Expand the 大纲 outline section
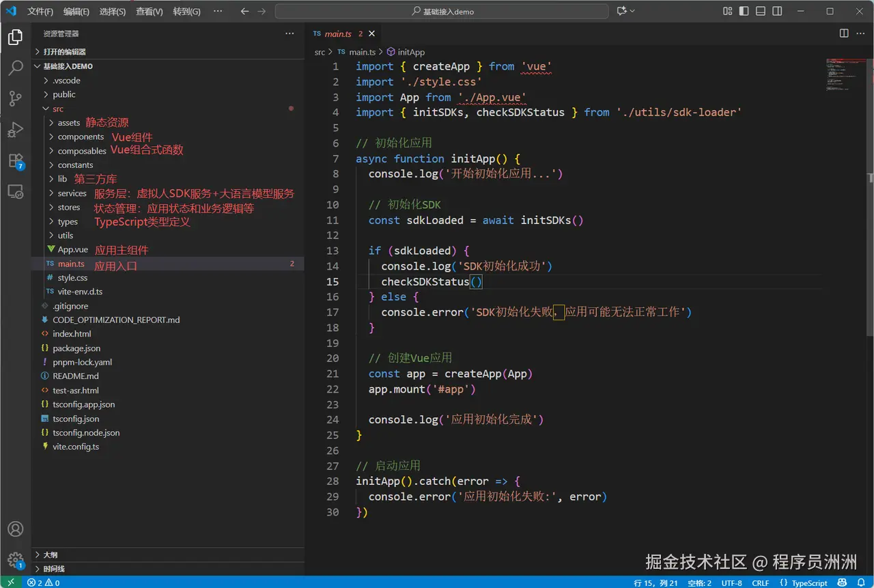 [x=51, y=555]
